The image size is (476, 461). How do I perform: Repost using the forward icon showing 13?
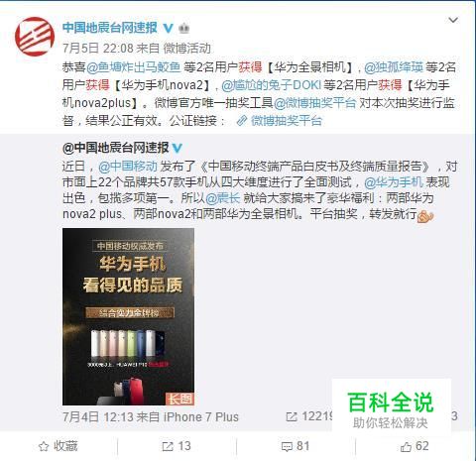(177, 446)
